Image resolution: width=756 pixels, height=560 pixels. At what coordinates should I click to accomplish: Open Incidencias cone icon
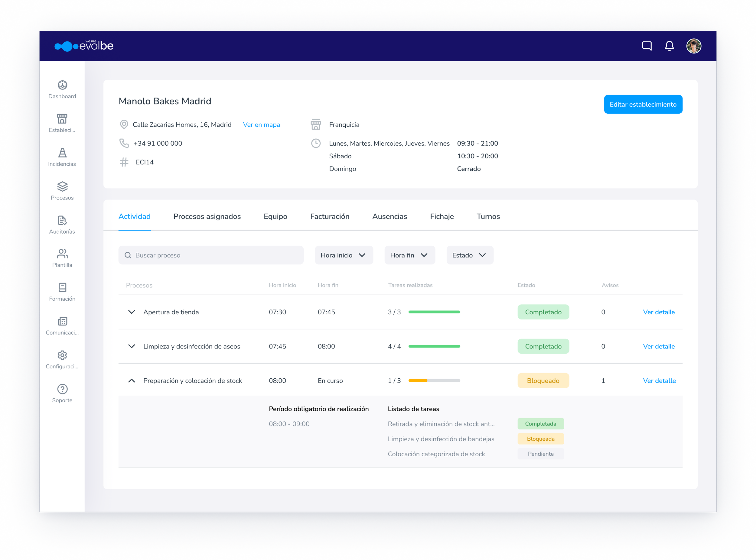(62, 153)
